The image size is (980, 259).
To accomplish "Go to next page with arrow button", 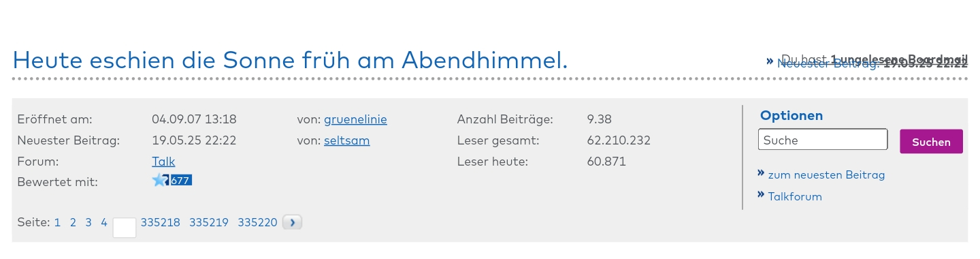I will (x=292, y=222).
